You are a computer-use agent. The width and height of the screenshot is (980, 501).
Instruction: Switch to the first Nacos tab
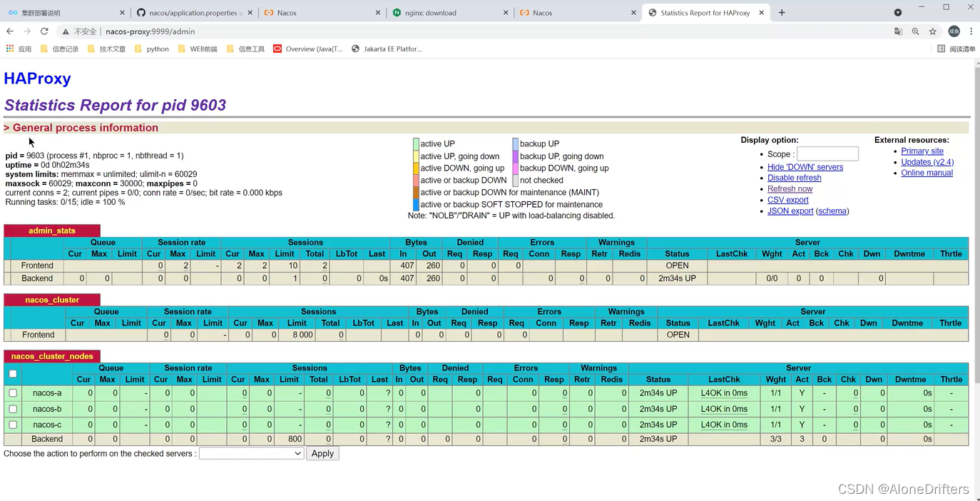pos(321,13)
